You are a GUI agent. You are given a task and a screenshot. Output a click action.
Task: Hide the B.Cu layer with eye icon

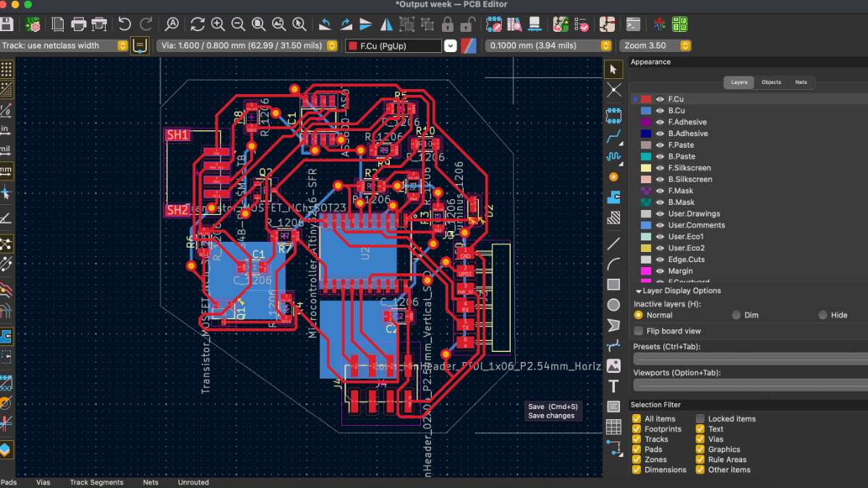click(660, 111)
